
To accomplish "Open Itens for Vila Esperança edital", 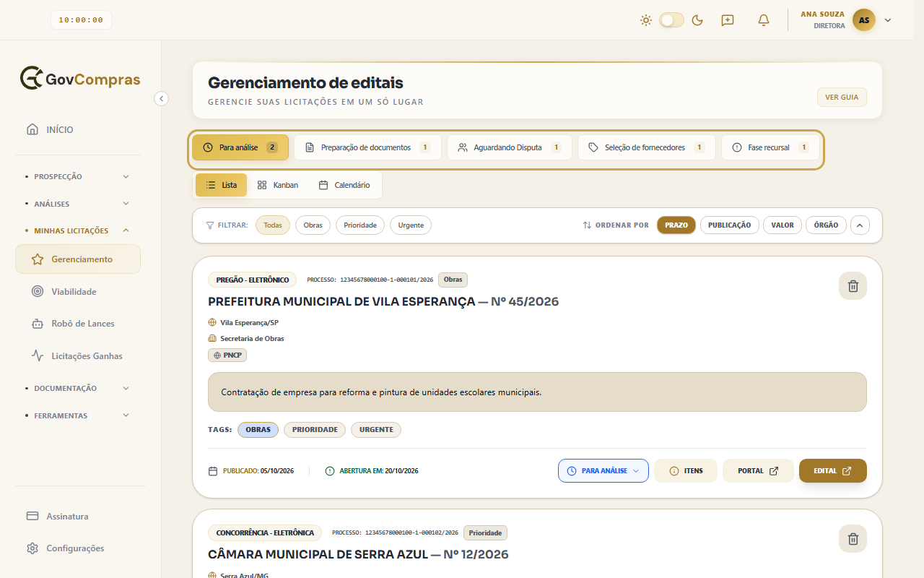I will pos(686,471).
